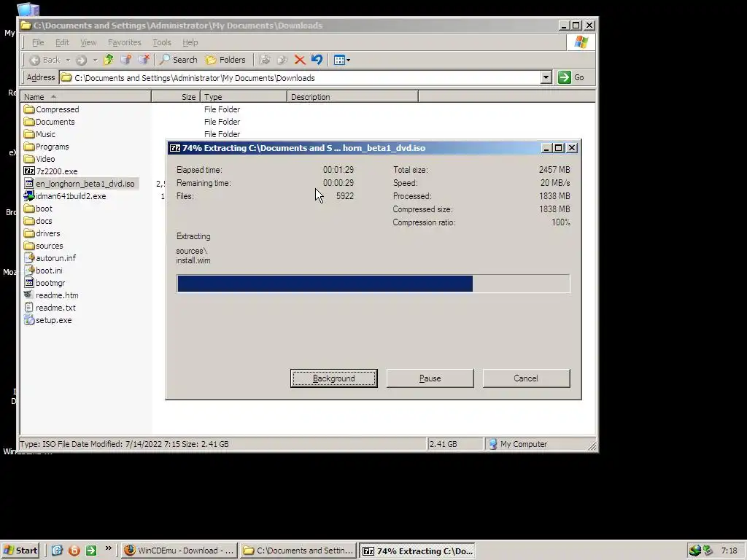The width and height of the screenshot is (747, 560).
Task: Click the network globe tray icon
Action: [695, 551]
